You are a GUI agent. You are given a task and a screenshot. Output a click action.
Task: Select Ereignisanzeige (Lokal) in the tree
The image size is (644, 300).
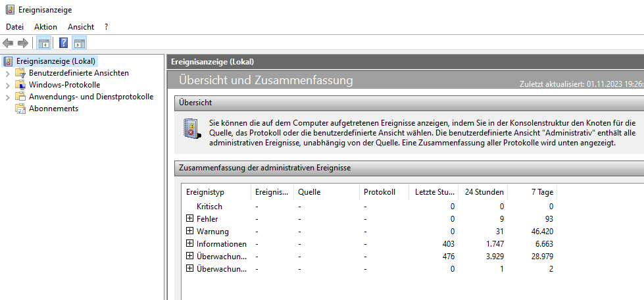pos(56,61)
